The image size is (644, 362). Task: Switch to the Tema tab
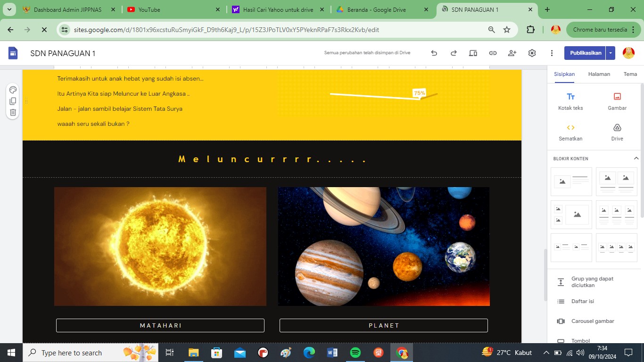(x=630, y=74)
